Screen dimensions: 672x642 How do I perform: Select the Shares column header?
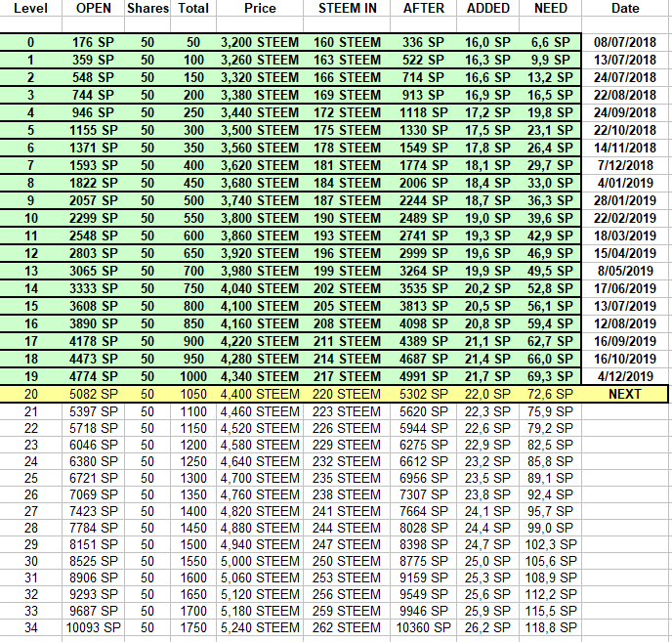pos(147,8)
